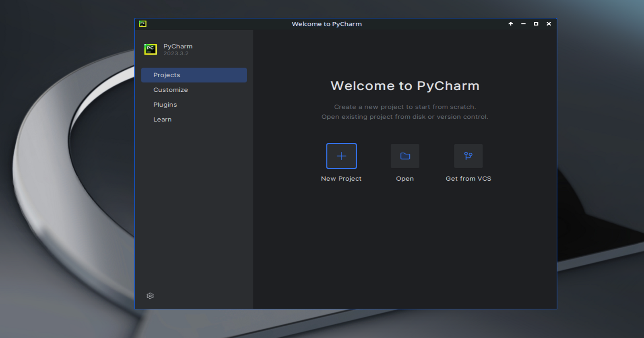644x338 pixels.
Task: Click the New Project label
Action: tap(341, 179)
